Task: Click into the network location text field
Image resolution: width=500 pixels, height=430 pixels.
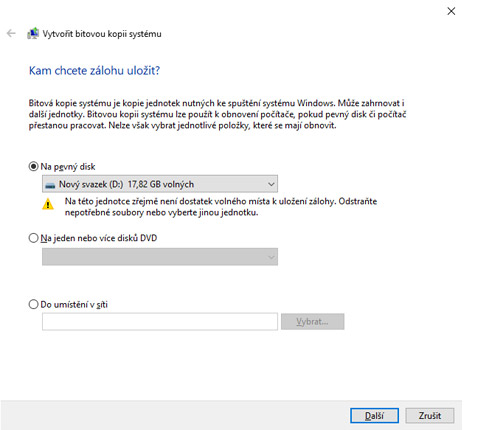Action: 160,322
